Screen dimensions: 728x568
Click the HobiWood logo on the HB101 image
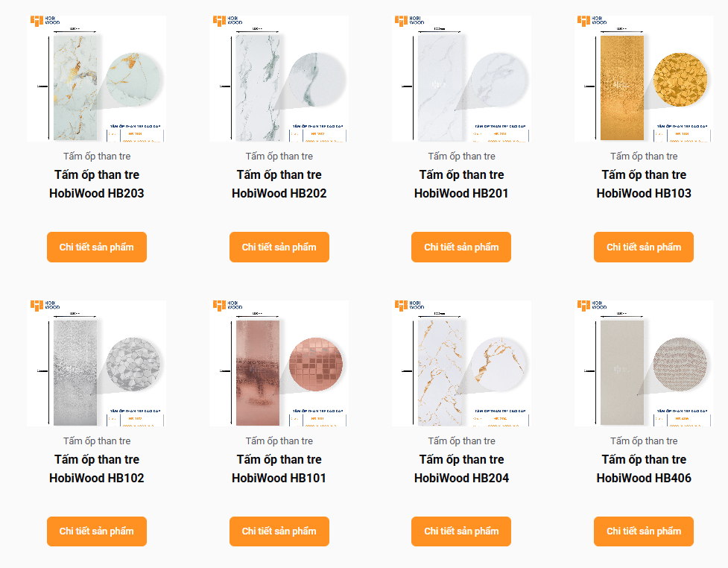coord(227,305)
